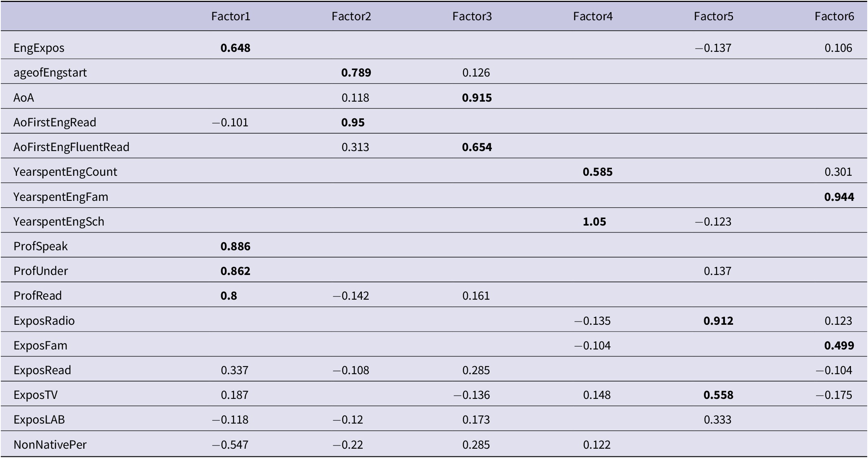Click the bold 0.648 value for EngExpos
Image resolution: width=868 pixels, height=458 pixels.
pos(235,48)
